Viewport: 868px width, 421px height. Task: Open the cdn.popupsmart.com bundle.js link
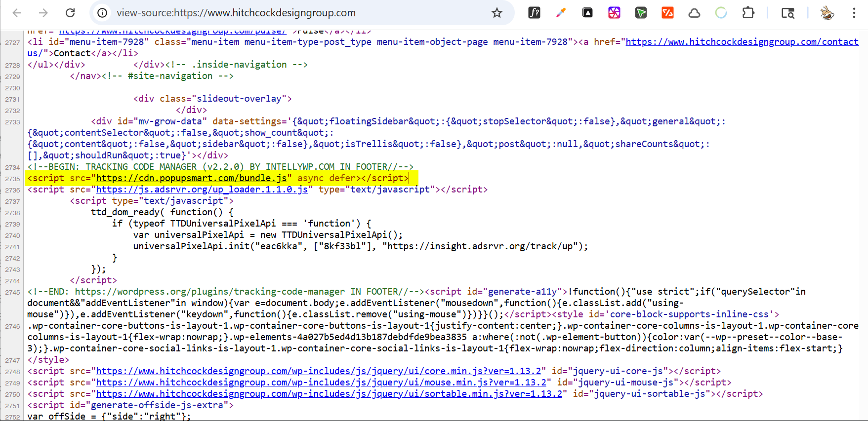coord(191,178)
